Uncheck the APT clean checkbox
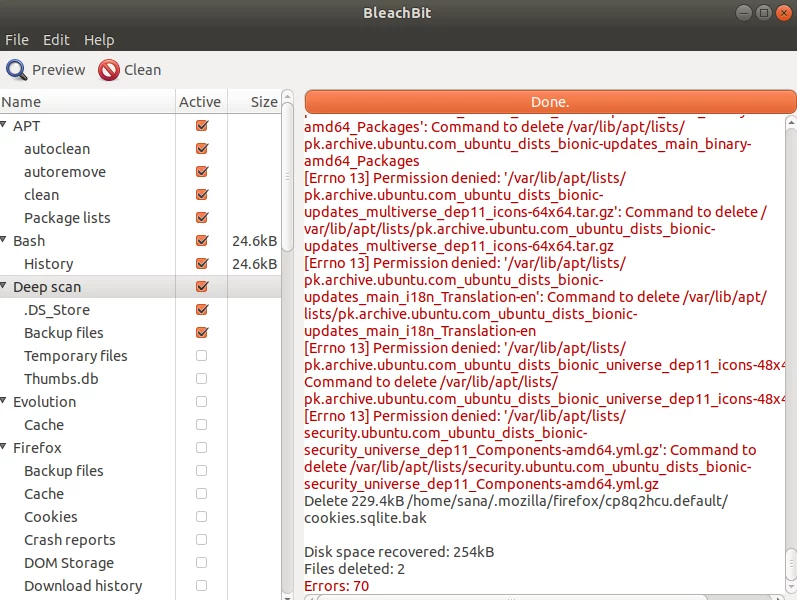Screen dimensions: 797x600 (x=202, y=195)
